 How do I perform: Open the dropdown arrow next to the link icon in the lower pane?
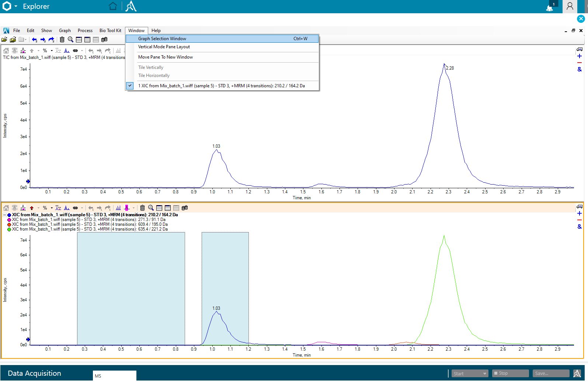(82, 208)
